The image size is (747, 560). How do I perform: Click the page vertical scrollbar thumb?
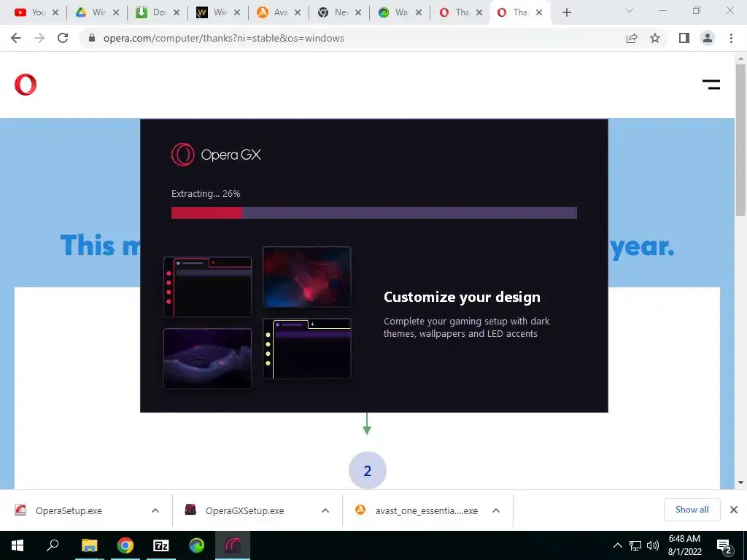pyautogui.click(x=740, y=139)
